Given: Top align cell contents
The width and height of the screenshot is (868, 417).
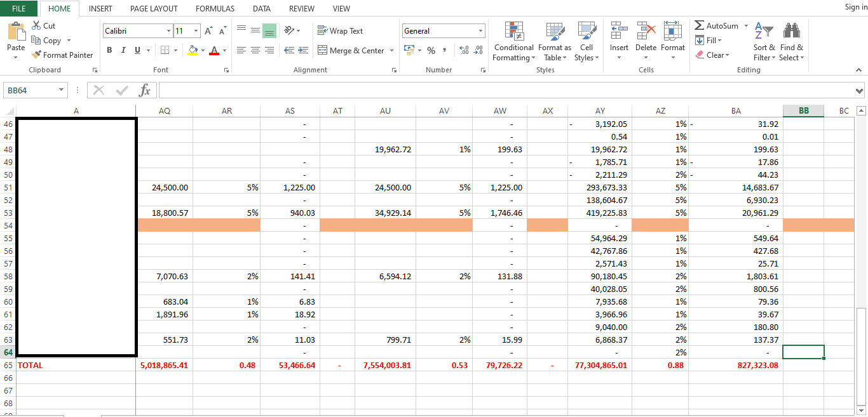Looking at the screenshot, I should [241, 30].
